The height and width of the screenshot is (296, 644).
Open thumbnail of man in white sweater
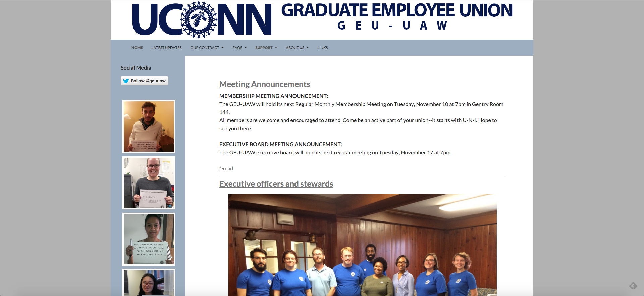click(x=149, y=127)
